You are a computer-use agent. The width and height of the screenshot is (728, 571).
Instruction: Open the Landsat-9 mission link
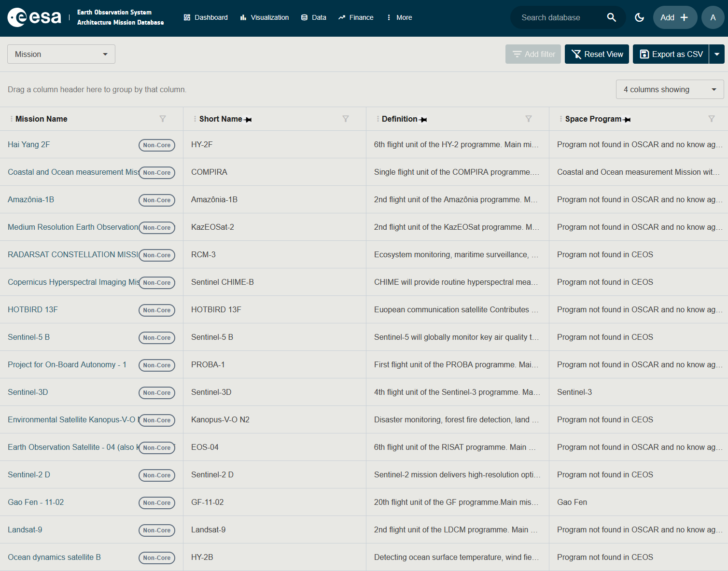(25, 529)
